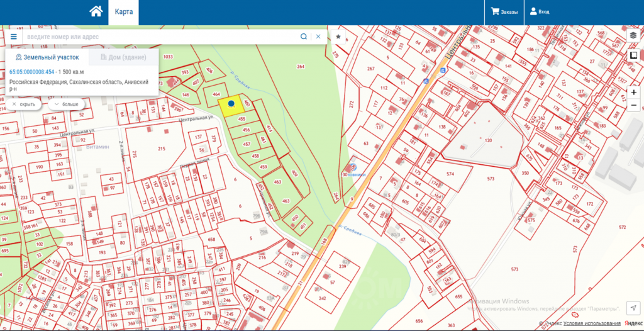
Task: Click the Яндекс logo
Action: click(634, 323)
